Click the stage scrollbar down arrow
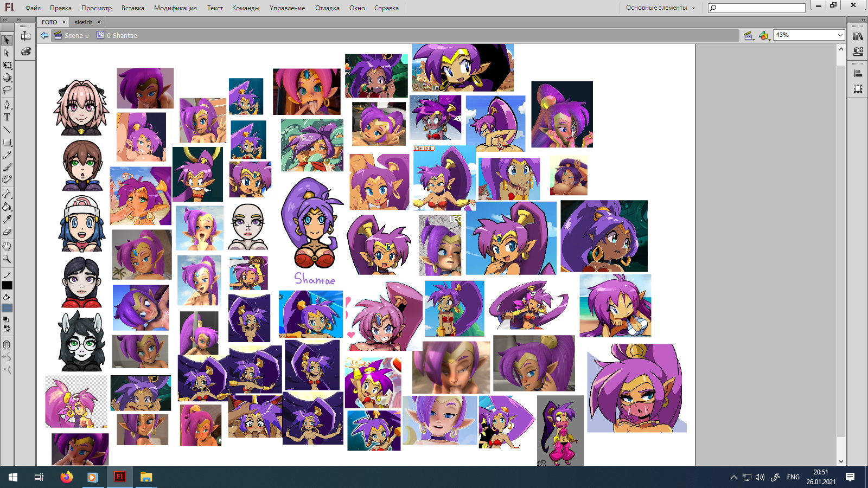Viewport: 868px width, 488px height. pyautogui.click(x=841, y=461)
